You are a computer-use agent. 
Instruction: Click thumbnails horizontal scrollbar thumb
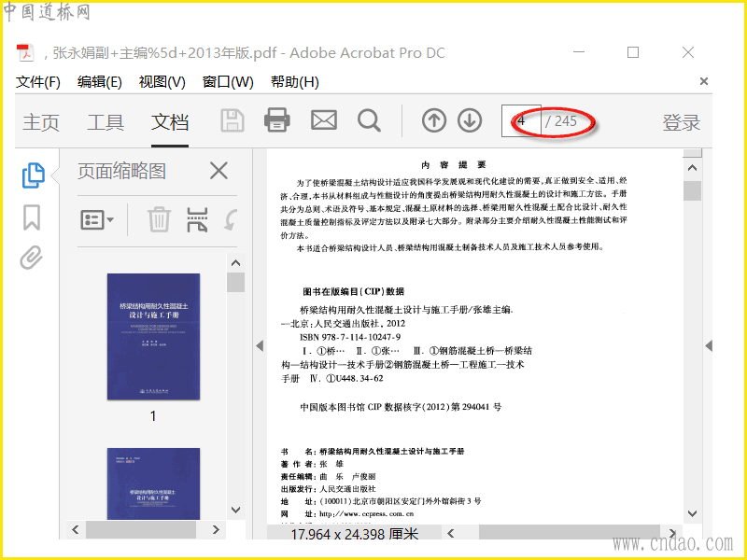pos(141,529)
